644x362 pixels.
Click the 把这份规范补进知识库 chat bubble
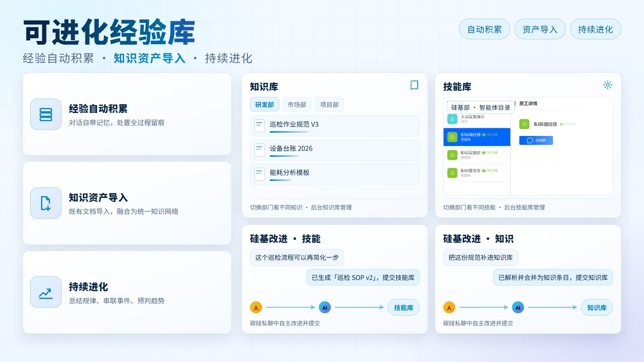pos(481,257)
